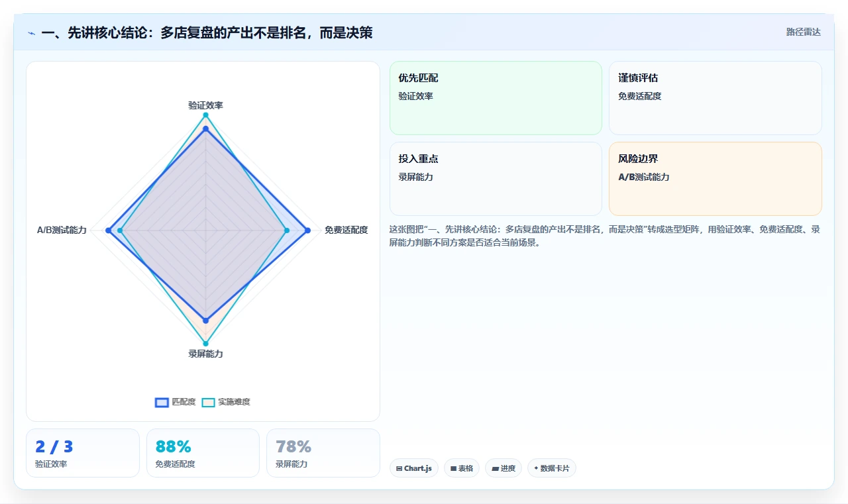The image size is (848, 504).
Task: Select the 投入重点 card
Action: [496, 179]
